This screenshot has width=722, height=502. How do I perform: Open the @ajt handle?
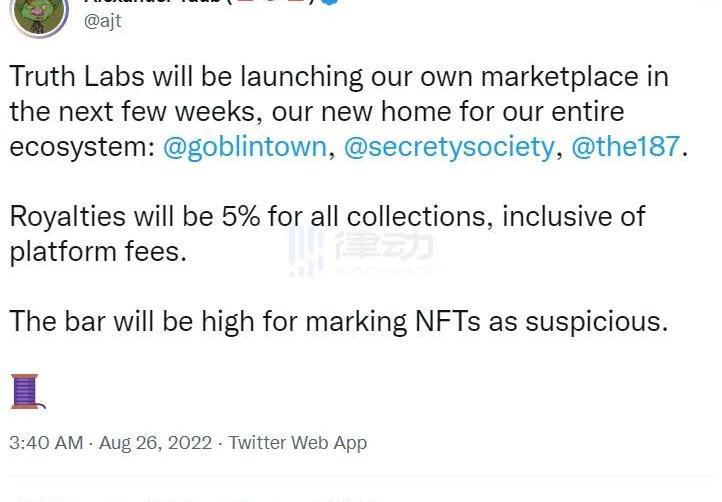[103, 21]
